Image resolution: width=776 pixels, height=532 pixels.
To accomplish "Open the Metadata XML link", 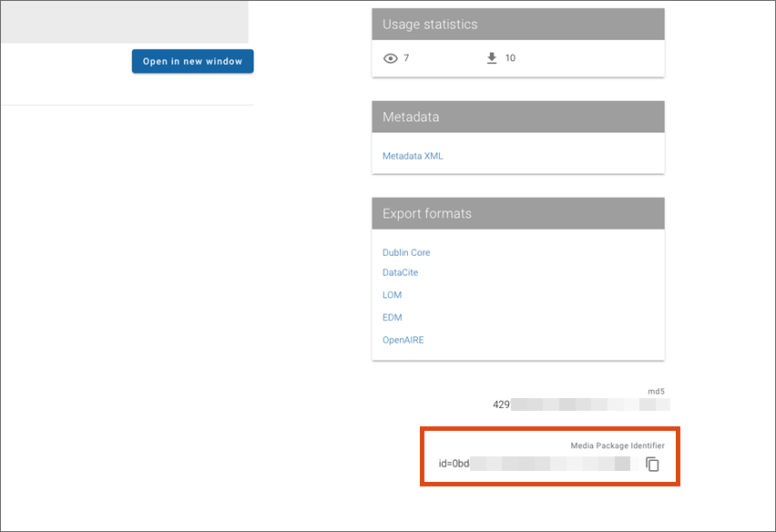I will coord(413,156).
